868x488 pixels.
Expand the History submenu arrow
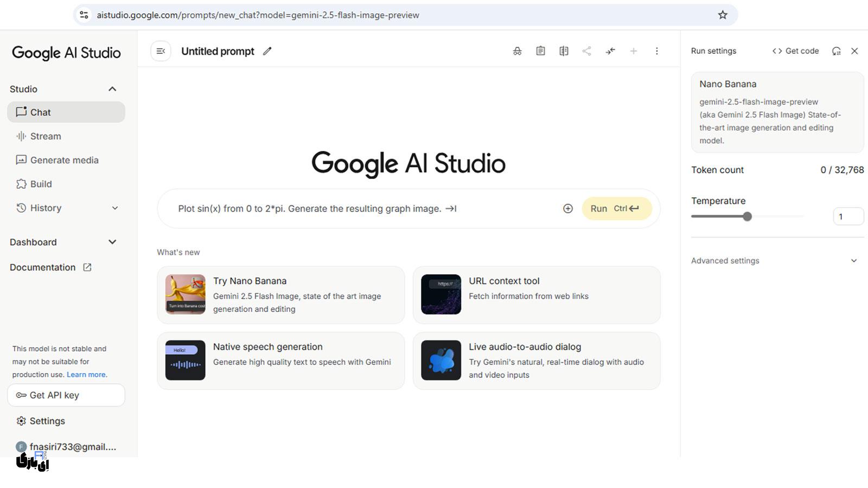(115, 208)
